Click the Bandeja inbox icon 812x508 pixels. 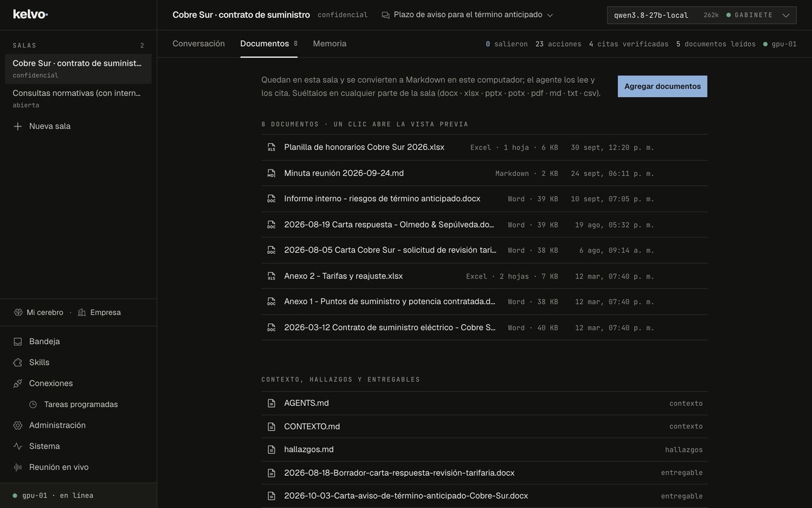point(18,342)
